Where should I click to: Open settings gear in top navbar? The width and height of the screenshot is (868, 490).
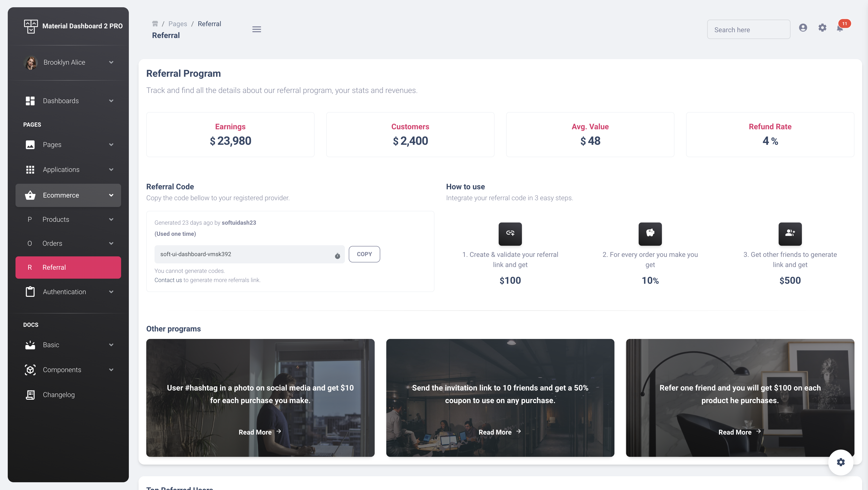point(822,28)
